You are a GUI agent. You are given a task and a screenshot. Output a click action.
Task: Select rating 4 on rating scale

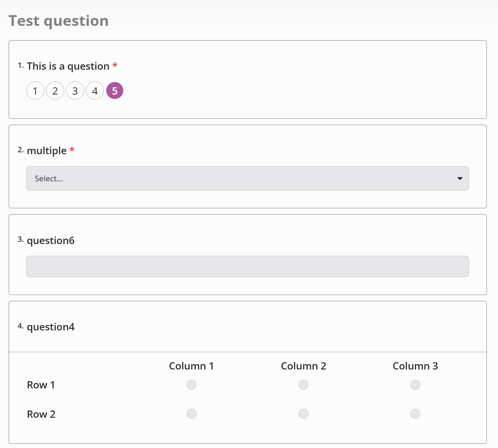tap(95, 91)
